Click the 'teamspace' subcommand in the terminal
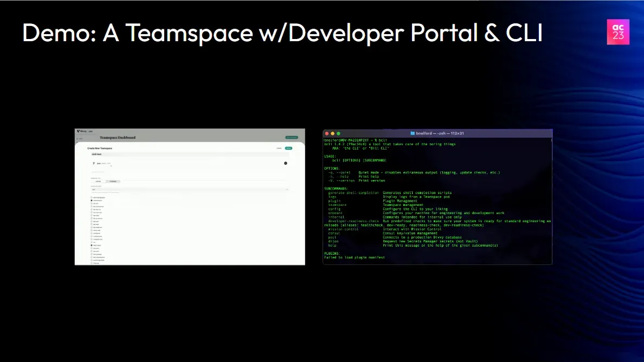 337,205
